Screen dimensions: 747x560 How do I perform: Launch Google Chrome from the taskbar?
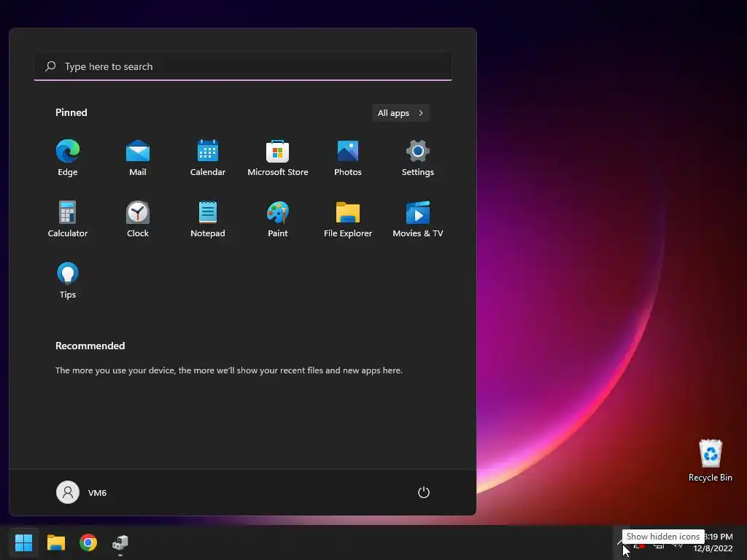(x=88, y=542)
